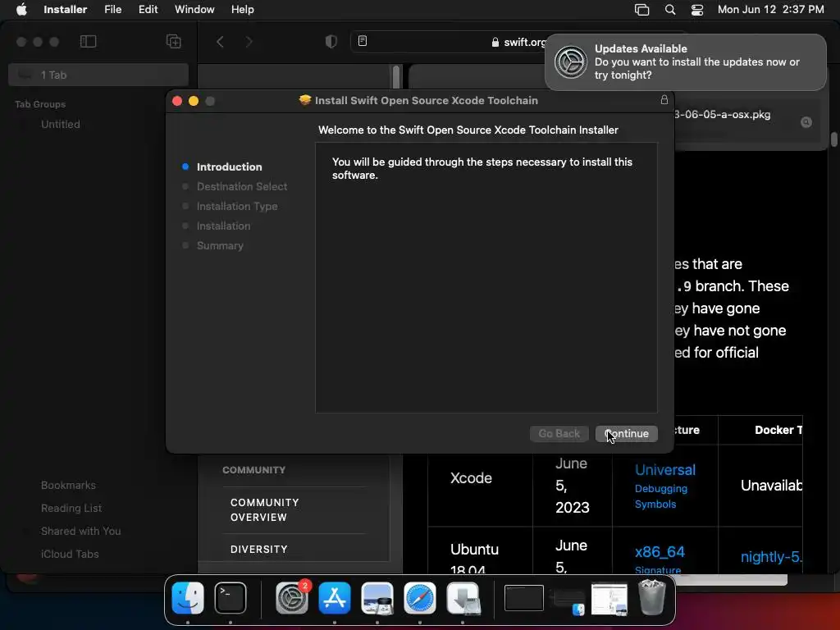Open Control Center from the menu bar
Screen dimensions: 840x630
pos(697,10)
